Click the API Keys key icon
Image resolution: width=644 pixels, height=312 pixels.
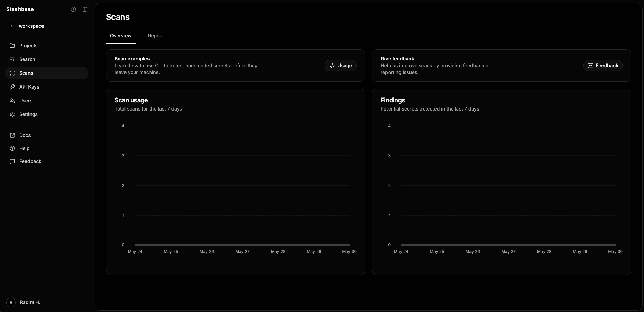(x=12, y=87)
